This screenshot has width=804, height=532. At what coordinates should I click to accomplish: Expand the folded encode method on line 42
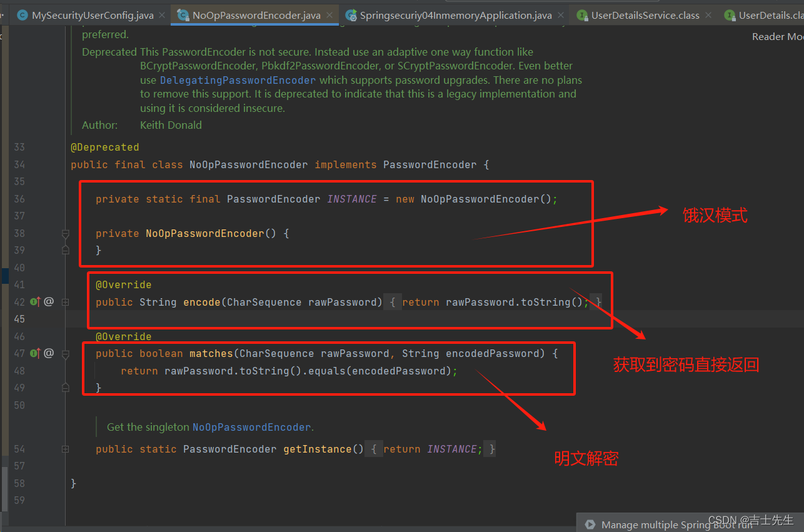tap(65, 302)
